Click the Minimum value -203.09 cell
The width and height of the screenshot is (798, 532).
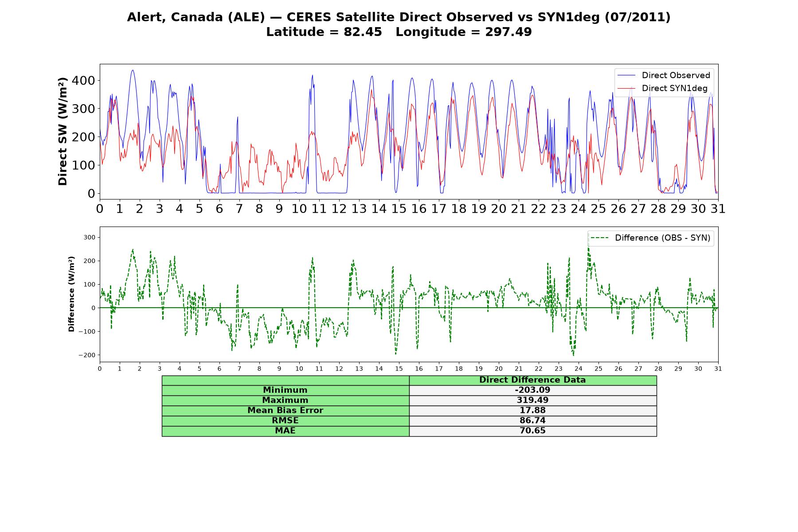click(532, 390)
